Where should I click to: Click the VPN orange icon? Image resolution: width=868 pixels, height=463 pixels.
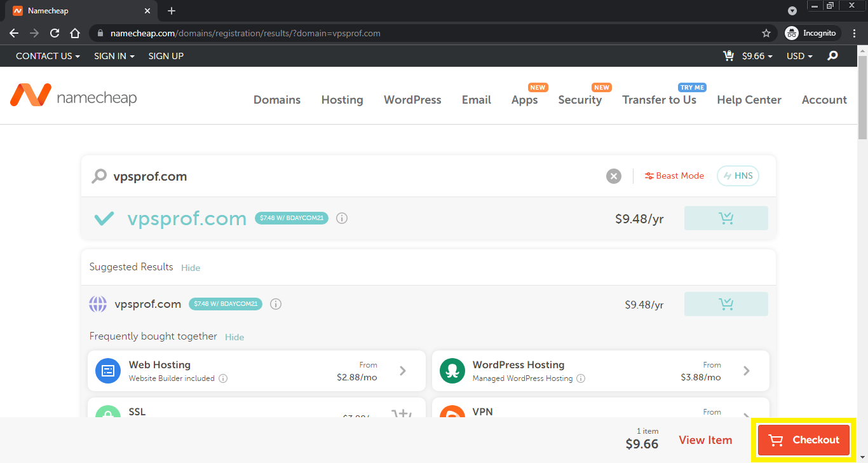[452, 411]
